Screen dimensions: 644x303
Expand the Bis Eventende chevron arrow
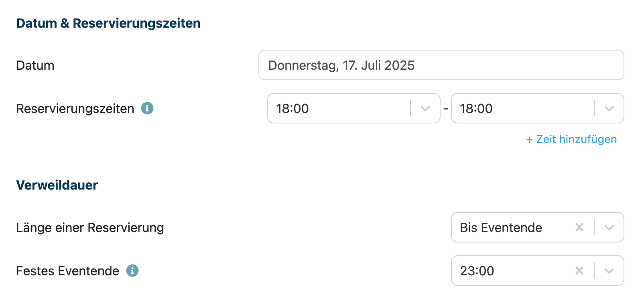(609, 228)
